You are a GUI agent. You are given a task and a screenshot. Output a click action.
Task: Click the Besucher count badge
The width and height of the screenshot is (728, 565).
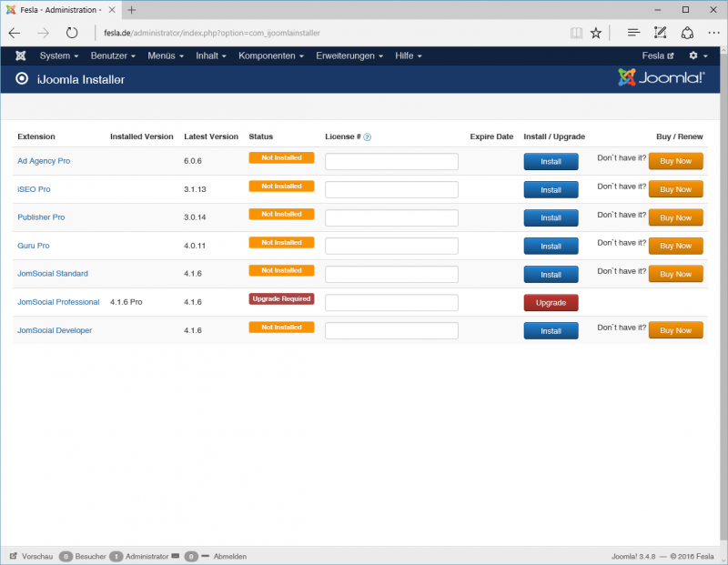click(66, 556)
